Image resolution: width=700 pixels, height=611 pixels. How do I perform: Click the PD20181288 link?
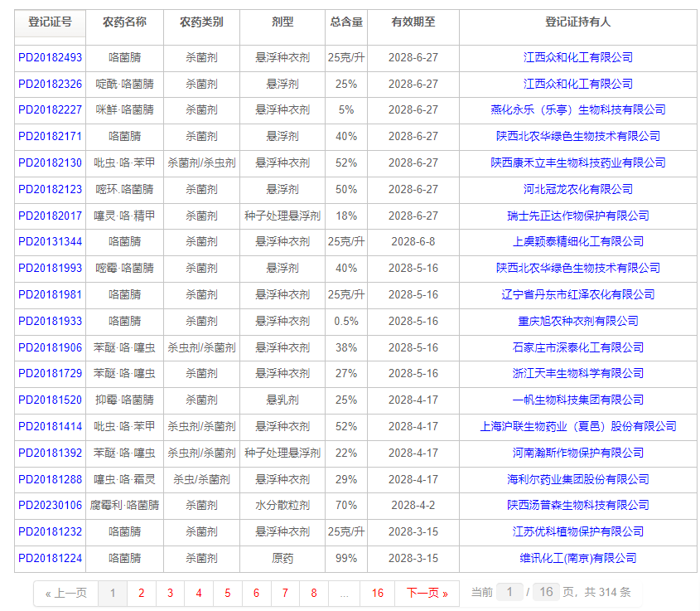[x=50, y=480]
